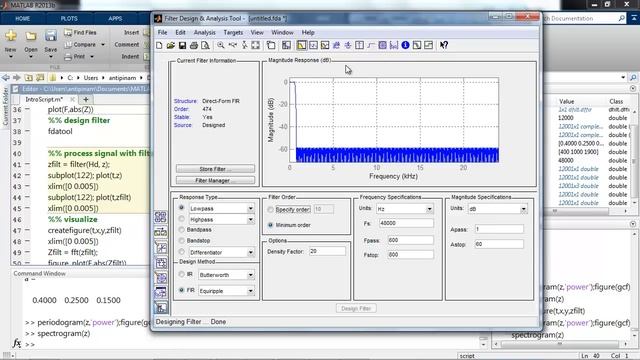
Task: Click the Filter Manager button
Action: click(215, 180)
